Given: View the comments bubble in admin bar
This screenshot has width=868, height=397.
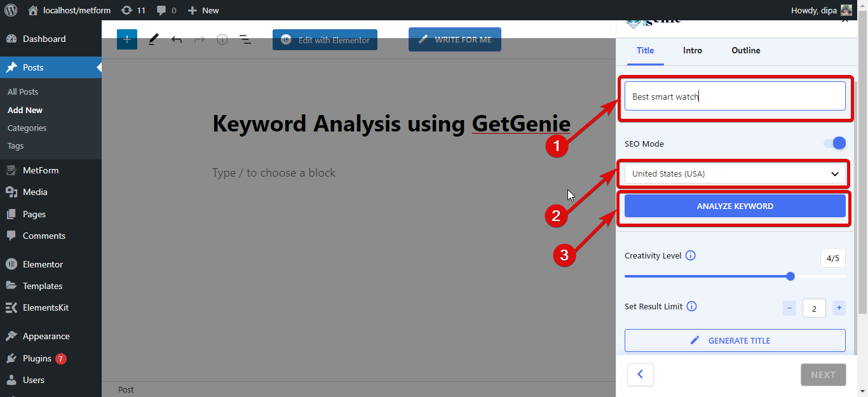Looking at the screenshot, I should 166,10.
